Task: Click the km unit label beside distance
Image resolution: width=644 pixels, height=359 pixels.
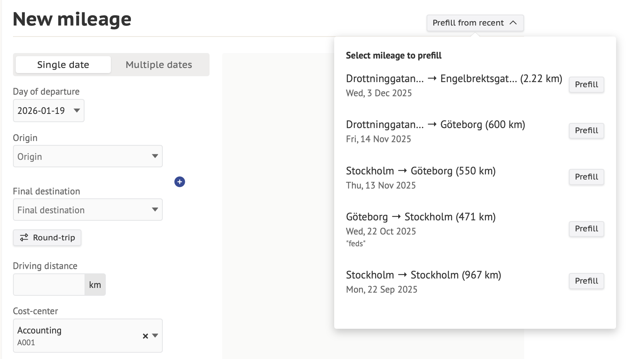Action: 95,285
